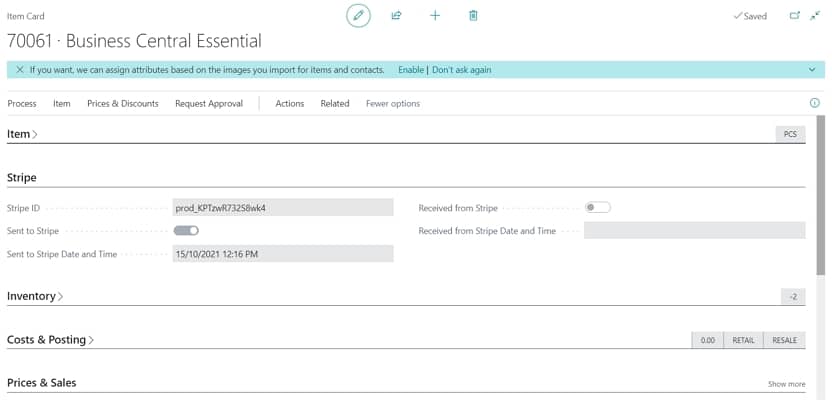This screenshot has height=400, width=832.
Task: Click the vertical scrollbar thumb
Action: coord(821,195)
